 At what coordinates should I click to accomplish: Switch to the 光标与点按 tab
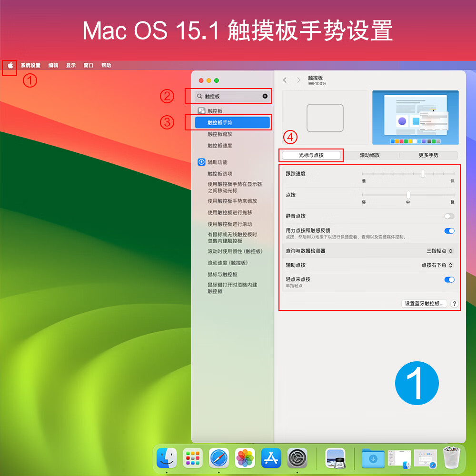311,155
